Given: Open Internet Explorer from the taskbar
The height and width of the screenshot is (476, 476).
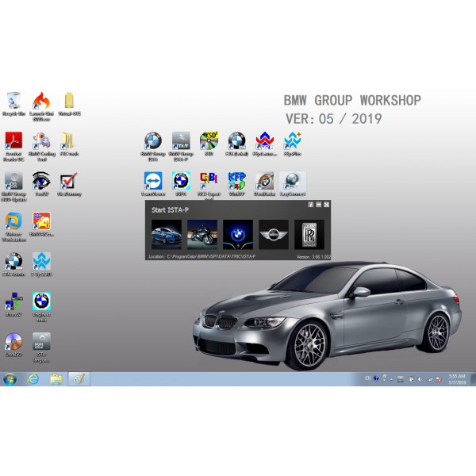Looking at the screenshot, I should [33, 379].
